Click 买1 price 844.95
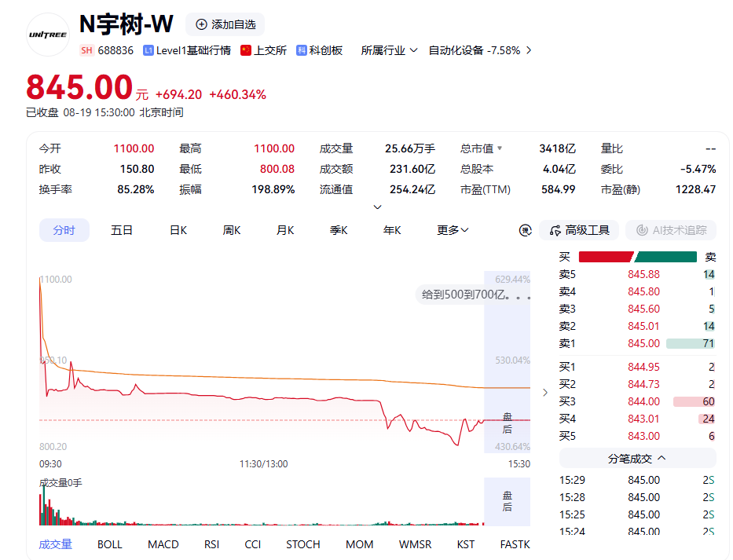 click(x=643, y=367)
